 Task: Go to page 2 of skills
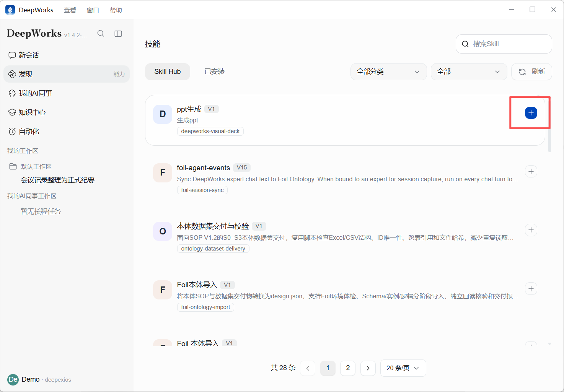pyautogui.click(x=348, y=368)
